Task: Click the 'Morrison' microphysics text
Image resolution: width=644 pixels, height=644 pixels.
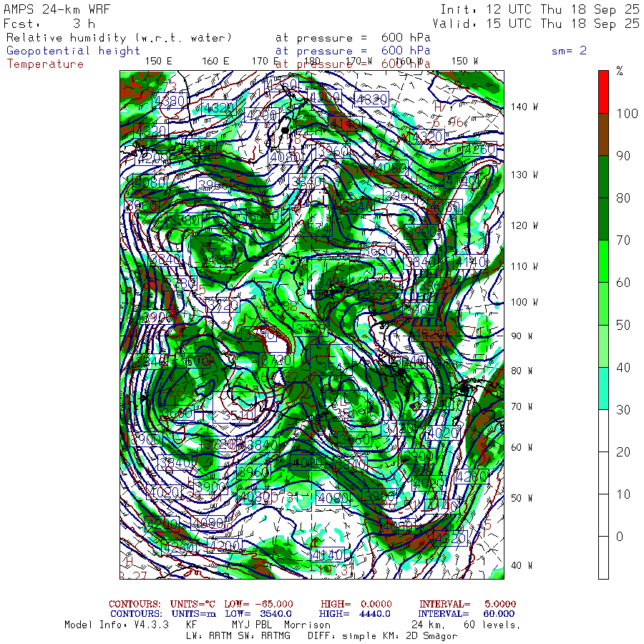Action: [307, 625]
